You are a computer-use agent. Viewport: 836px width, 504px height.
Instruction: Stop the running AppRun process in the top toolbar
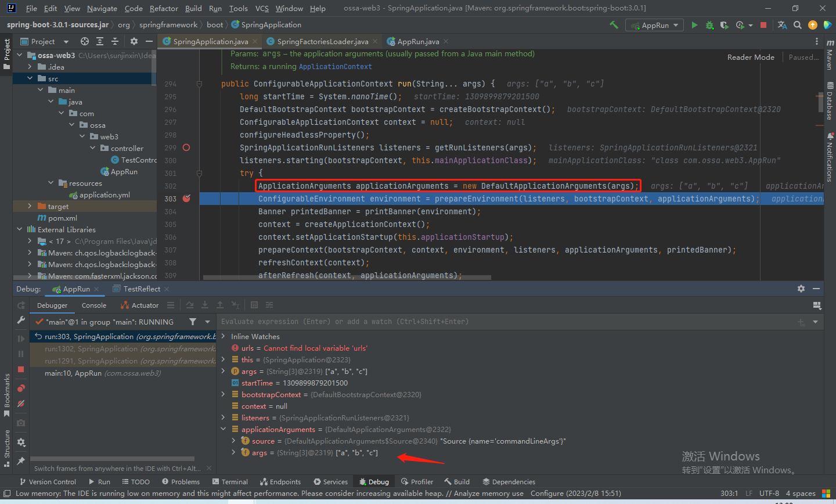[x=763, y=25]
